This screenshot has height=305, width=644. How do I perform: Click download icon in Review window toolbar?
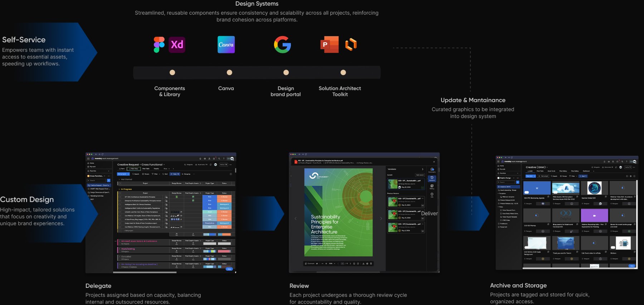click(x=364, y=264)
